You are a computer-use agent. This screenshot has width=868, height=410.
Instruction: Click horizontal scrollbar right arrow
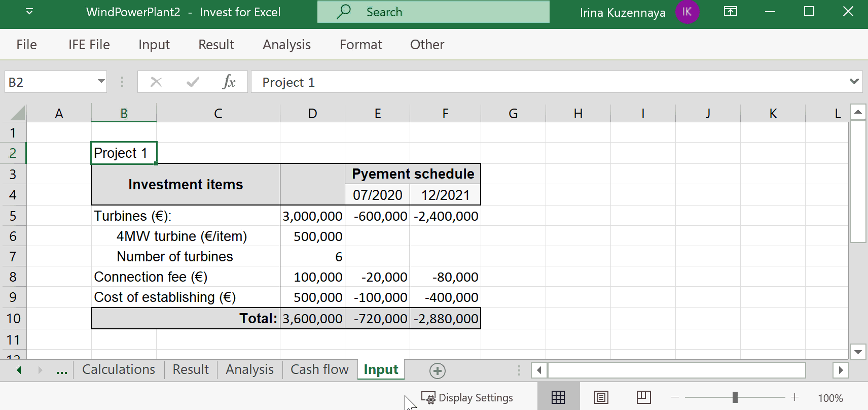tap(841, 370)
